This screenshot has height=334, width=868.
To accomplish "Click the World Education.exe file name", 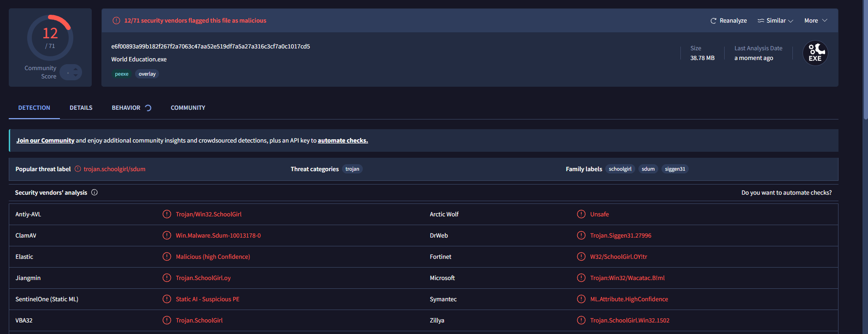I will [139, 60].
